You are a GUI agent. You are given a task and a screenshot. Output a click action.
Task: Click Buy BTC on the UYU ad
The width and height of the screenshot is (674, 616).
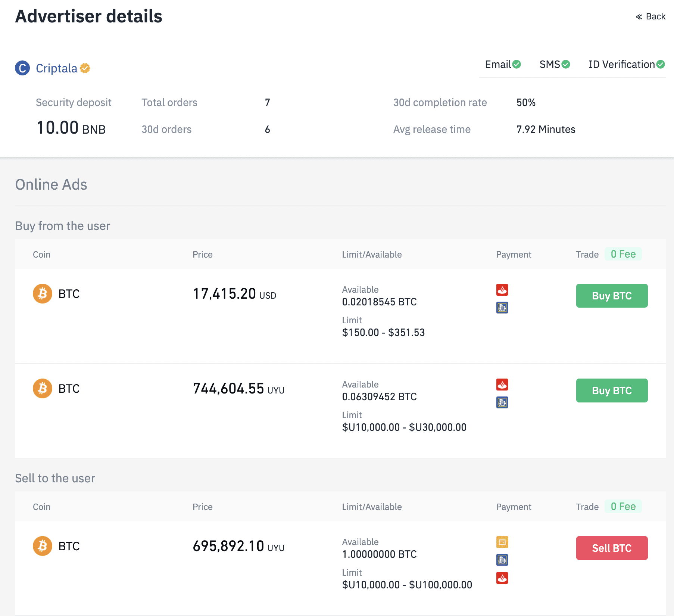pos(611,391)
